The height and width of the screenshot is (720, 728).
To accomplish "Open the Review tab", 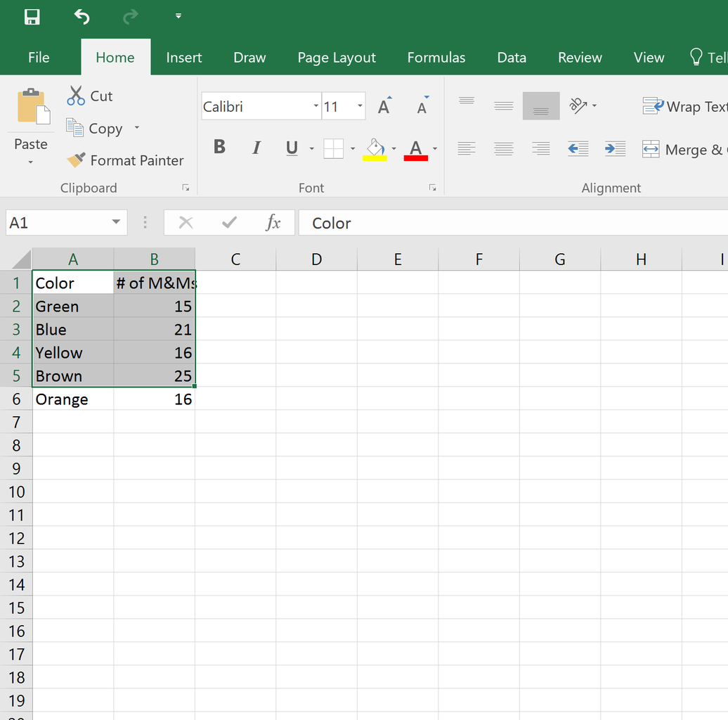I will click(x=580, y=58).
